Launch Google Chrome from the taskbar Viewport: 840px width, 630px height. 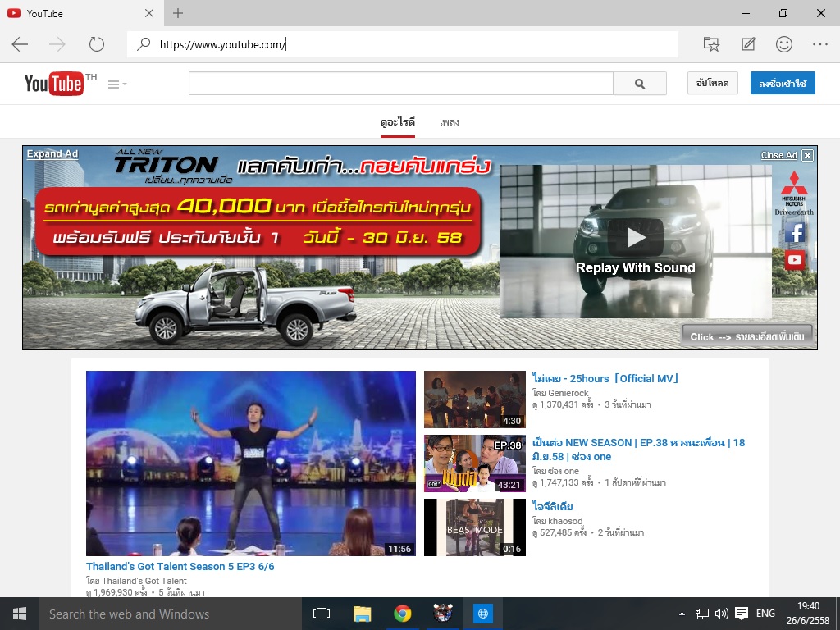(x=402, y=614)
